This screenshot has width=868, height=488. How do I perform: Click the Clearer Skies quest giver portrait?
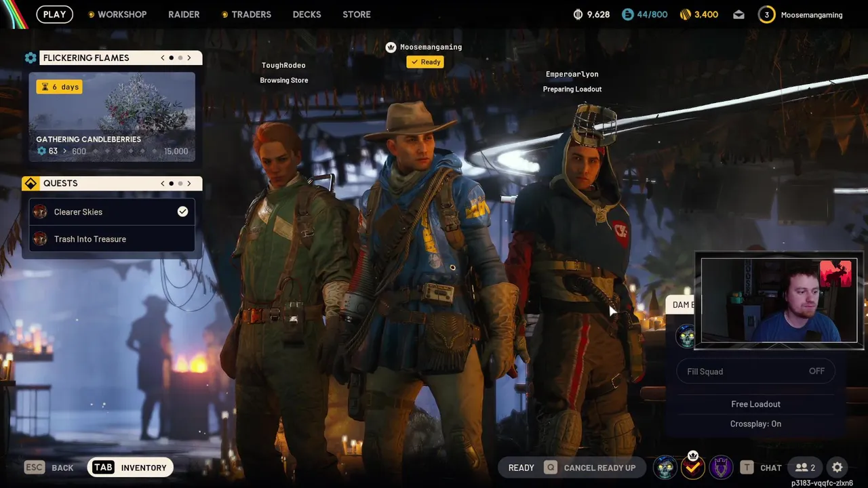[40, 211]
